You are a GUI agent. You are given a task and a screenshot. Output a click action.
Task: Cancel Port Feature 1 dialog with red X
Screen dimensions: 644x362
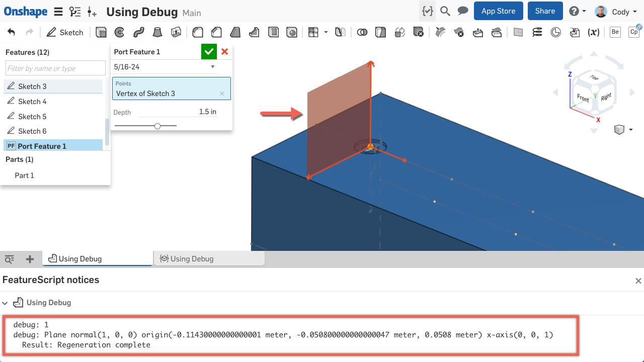224,52
